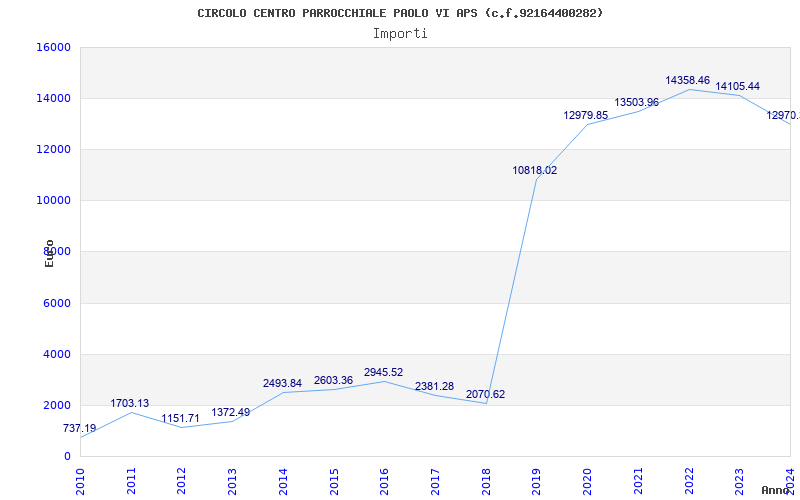Select the 13503.96 data label
Viewport: 800px width, 500px height.
tap(636, 103)
